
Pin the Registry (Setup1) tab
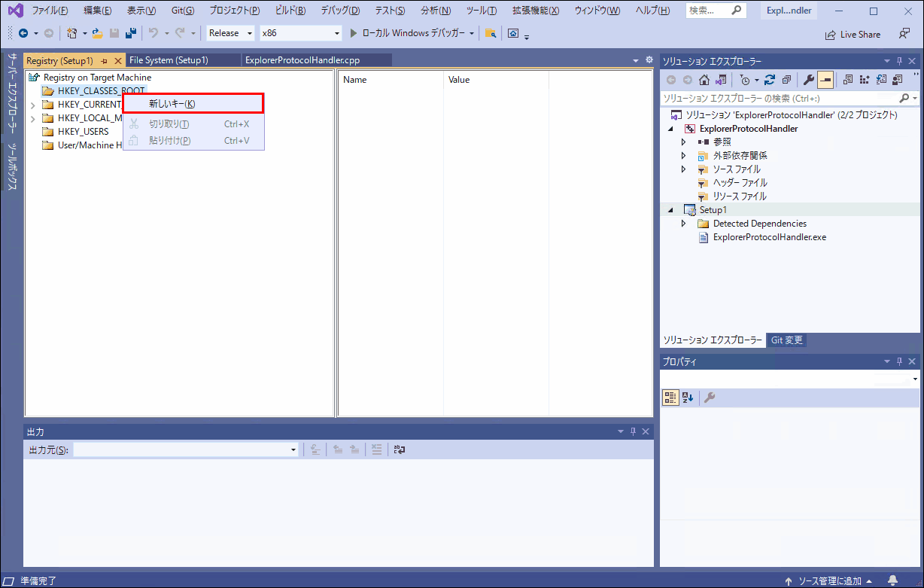[x=105, y=60]
